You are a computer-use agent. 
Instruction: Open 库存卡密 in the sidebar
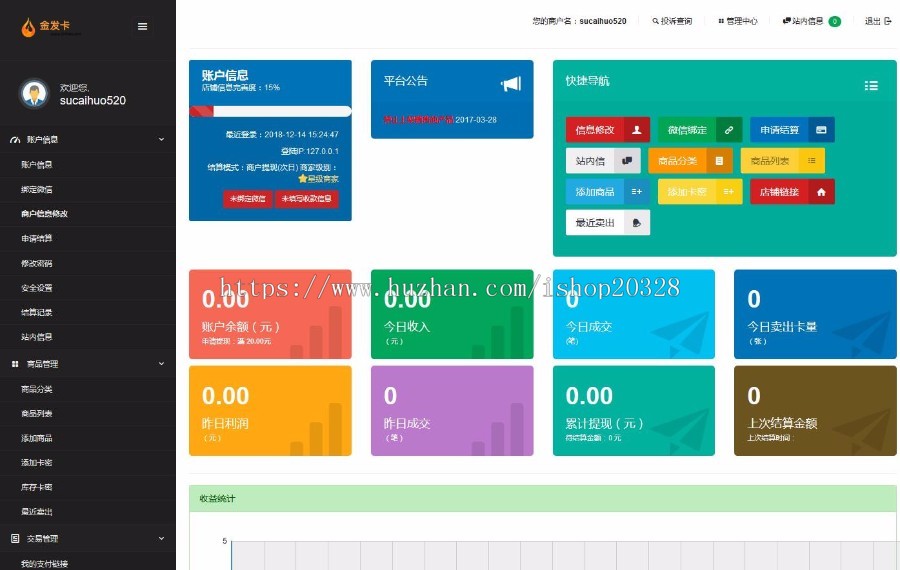click(37, 487)
